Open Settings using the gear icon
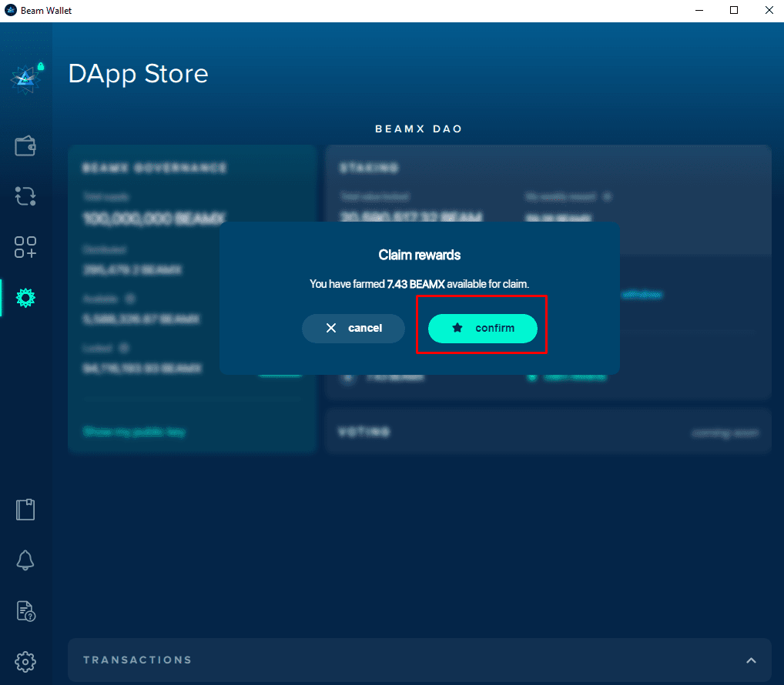This screenshot has height=685, width=784. point(25,661)
